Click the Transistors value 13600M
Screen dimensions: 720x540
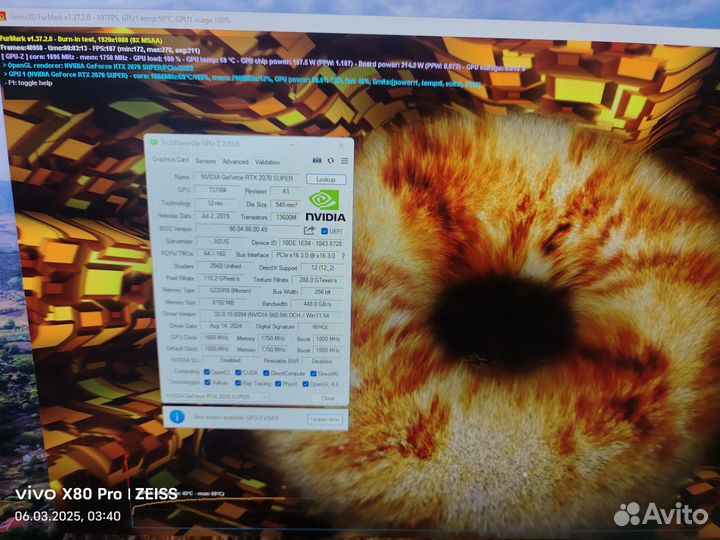pos(287,217)
